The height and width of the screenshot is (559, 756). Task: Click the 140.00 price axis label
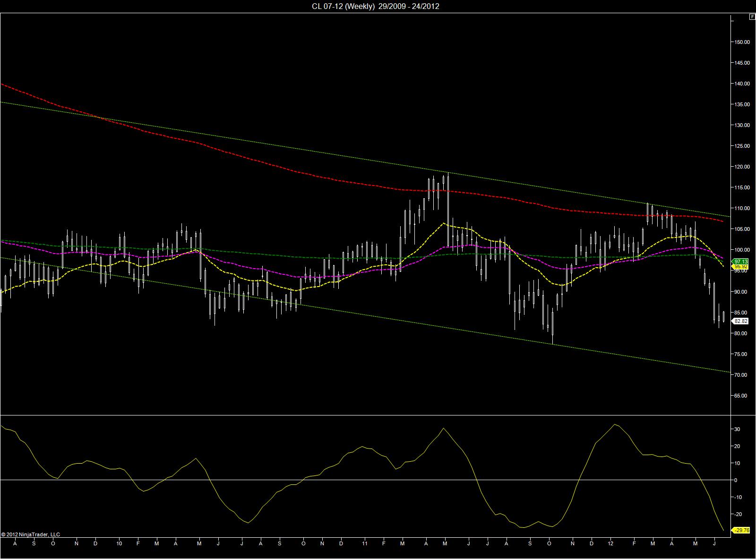coord(741,84)
